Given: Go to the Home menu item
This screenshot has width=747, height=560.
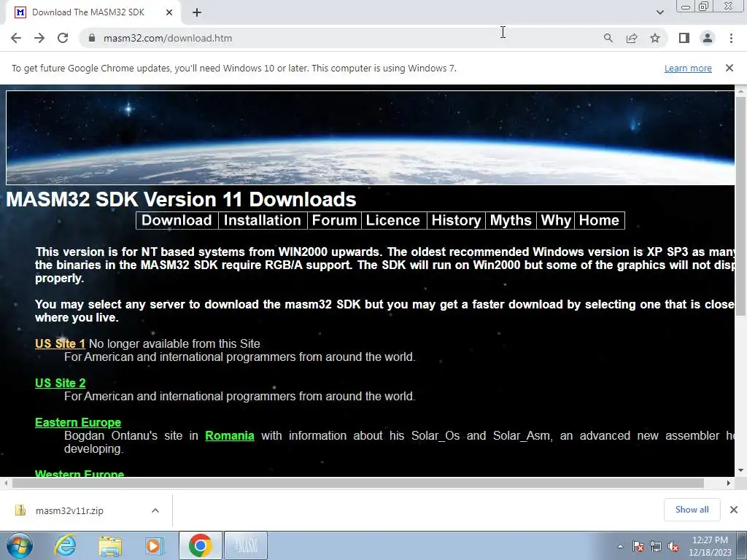Looking at the screenshot, I should coord(600,220).
